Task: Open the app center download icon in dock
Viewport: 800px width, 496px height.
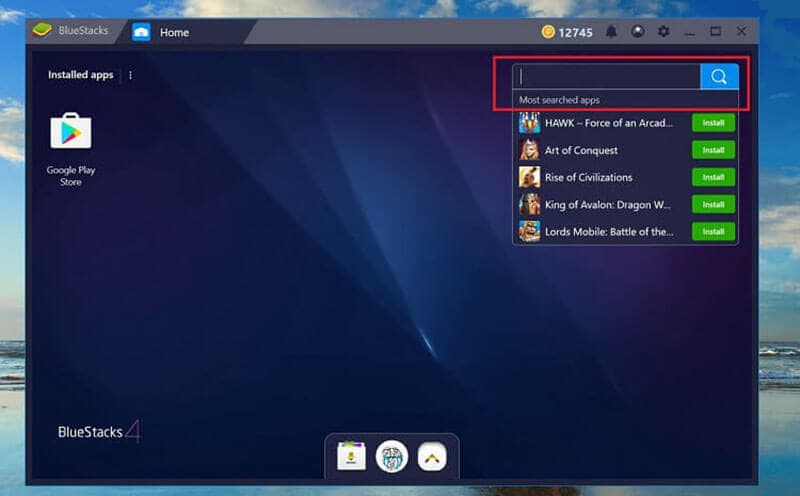Action: 351,456
